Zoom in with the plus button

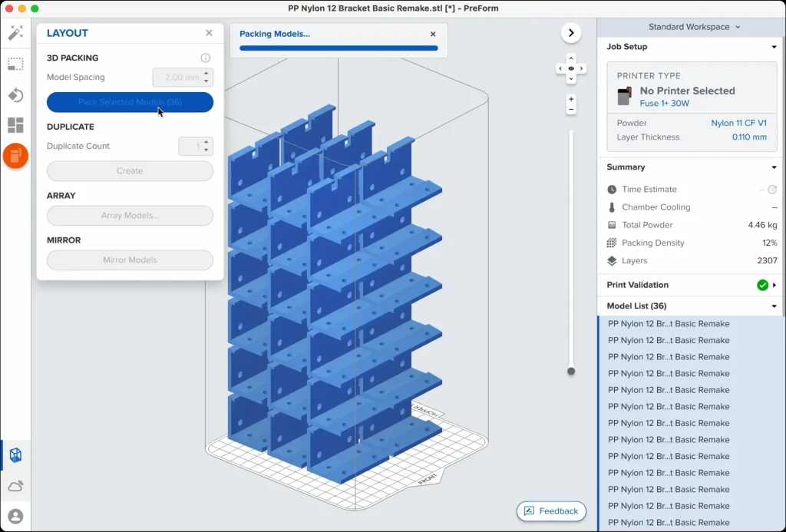coord(571,99)
